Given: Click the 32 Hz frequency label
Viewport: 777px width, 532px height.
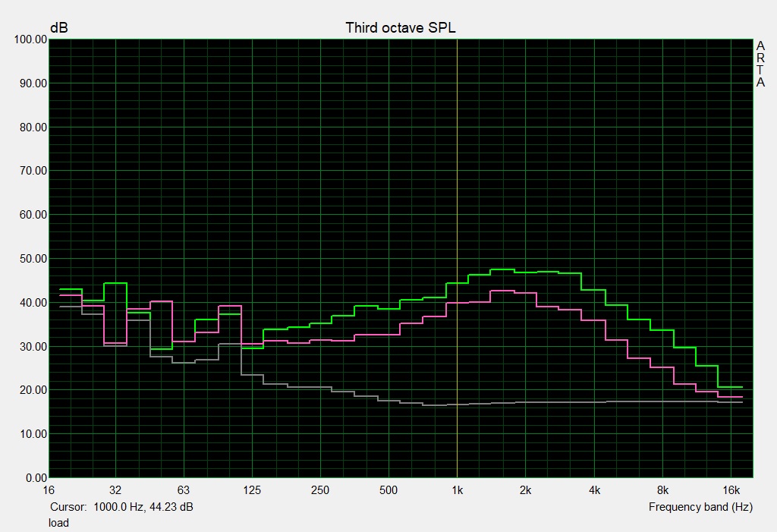Looking at the screenshot, I should pos(115,490).
